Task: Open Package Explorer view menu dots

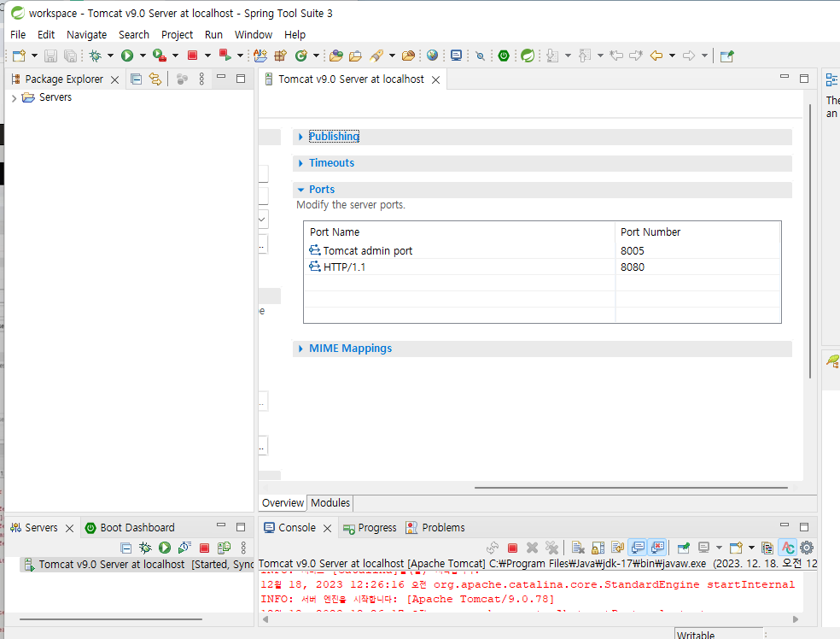Action: point(201,79)
